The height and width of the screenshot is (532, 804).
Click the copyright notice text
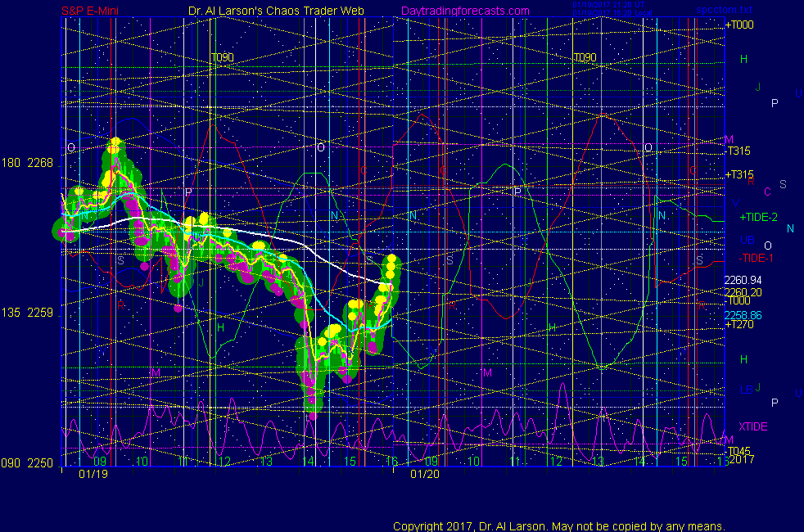click(x=558, y=525)
